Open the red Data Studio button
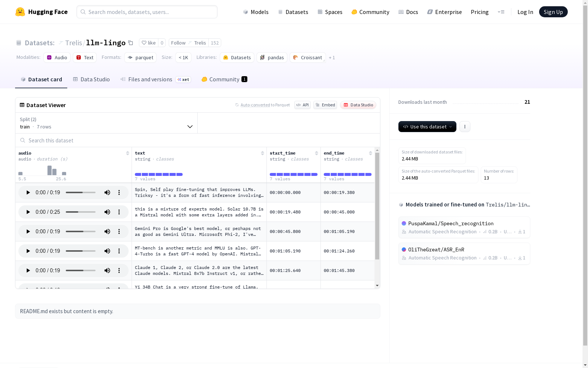This screenshot has width=588, height=368. click(358, 105)
